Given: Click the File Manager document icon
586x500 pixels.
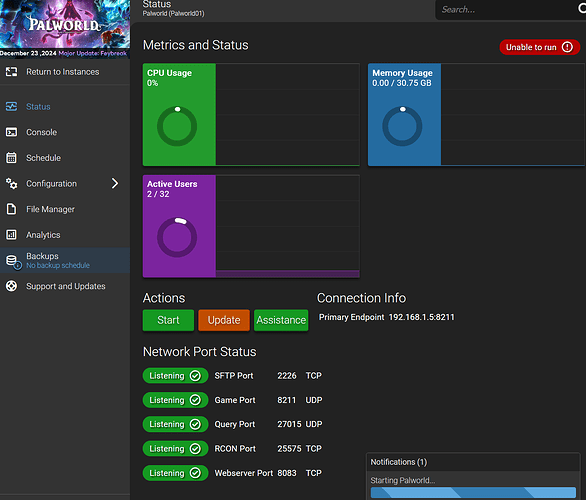Looking at the screenshot, I should coord(11,209).
